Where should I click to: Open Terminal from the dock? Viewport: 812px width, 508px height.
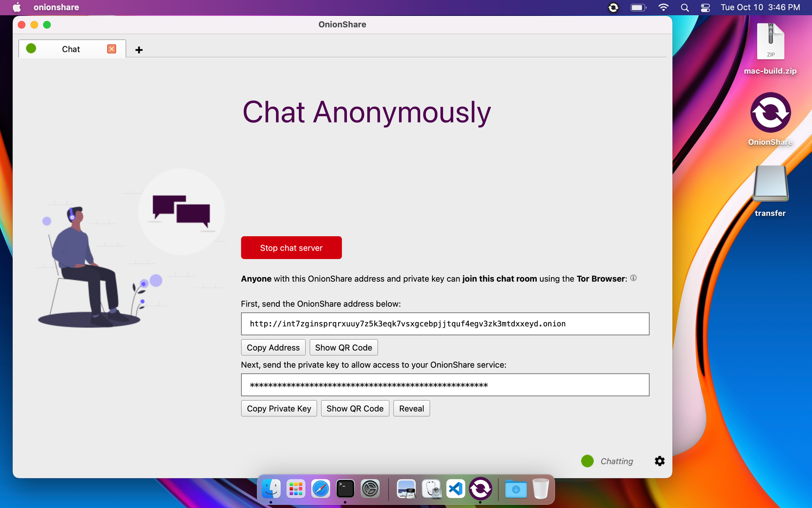(345, 488)
